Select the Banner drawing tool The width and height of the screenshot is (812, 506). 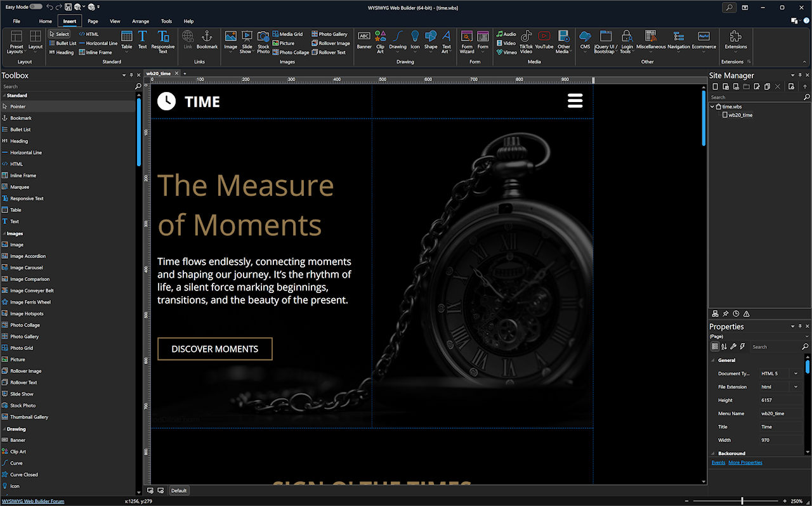pos(364,41)
